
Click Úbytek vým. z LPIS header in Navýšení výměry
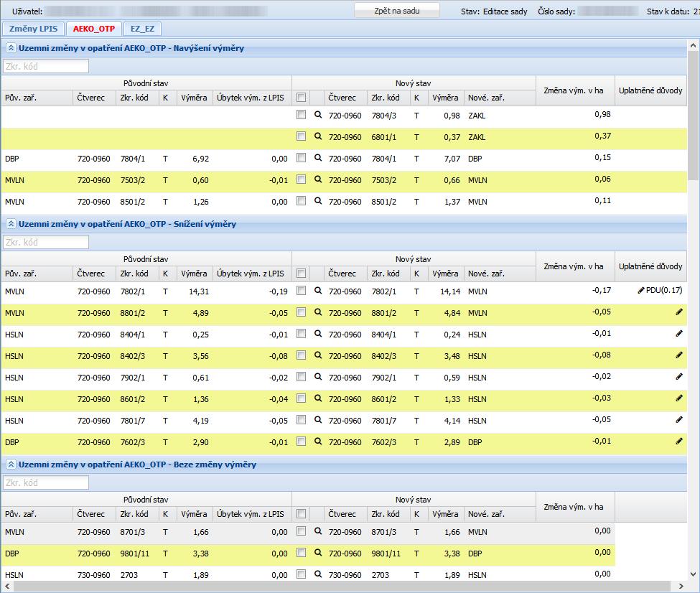pyautogui.click(x=251, y=98)
